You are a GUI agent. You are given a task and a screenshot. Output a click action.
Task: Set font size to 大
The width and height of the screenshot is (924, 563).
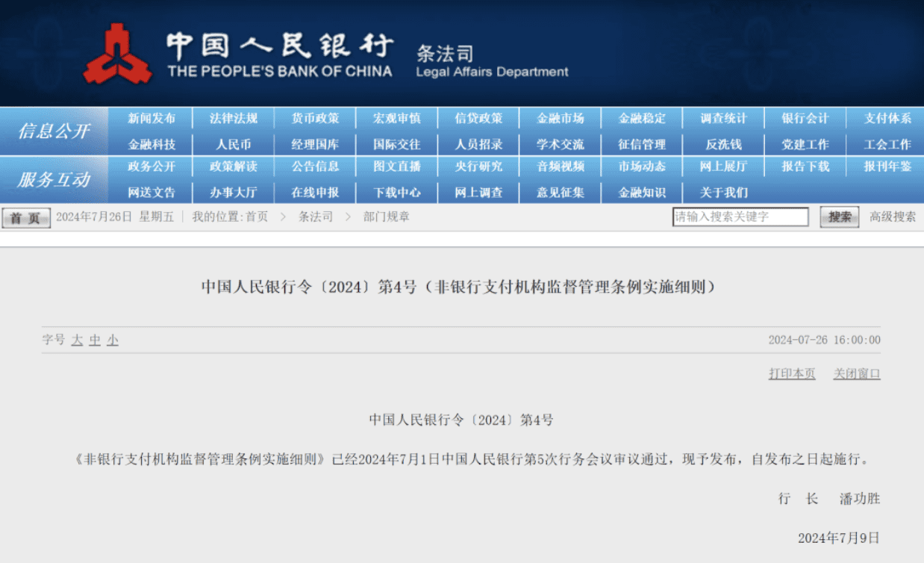coord(77,340)
